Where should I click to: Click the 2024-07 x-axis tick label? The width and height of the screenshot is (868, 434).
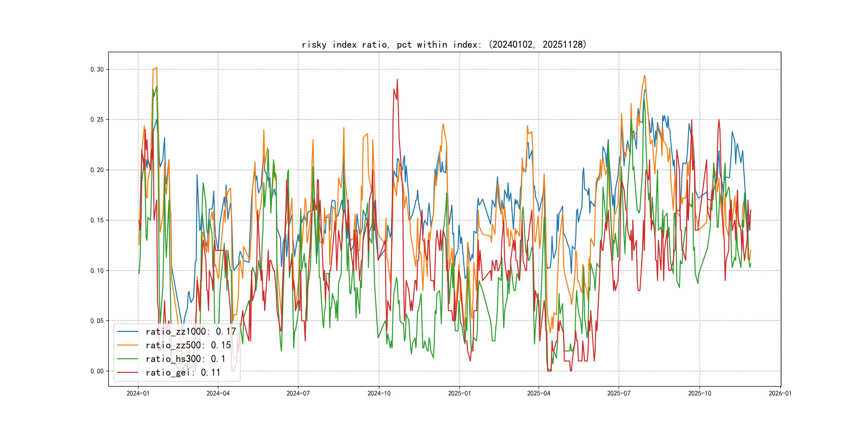(298, 393)
